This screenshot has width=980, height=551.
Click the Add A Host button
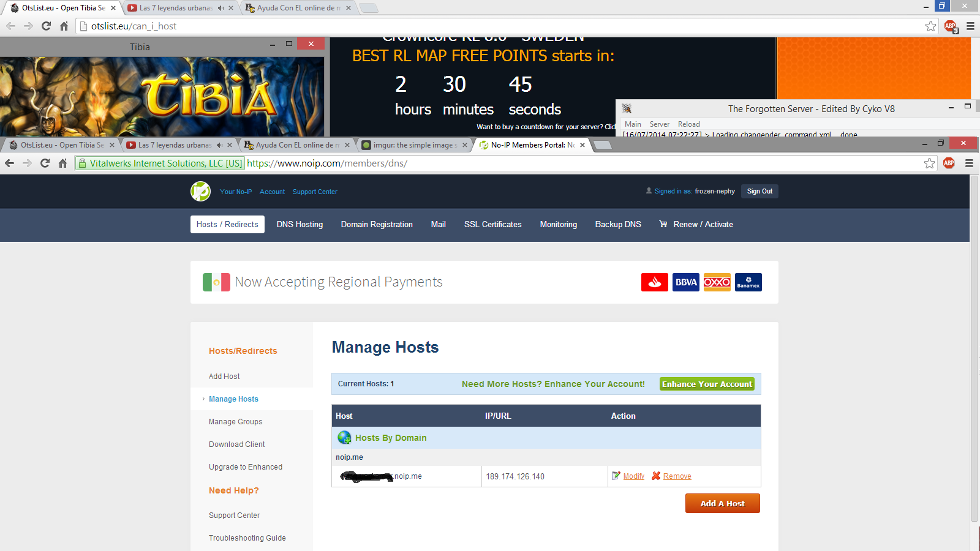[x=723, y=503]
